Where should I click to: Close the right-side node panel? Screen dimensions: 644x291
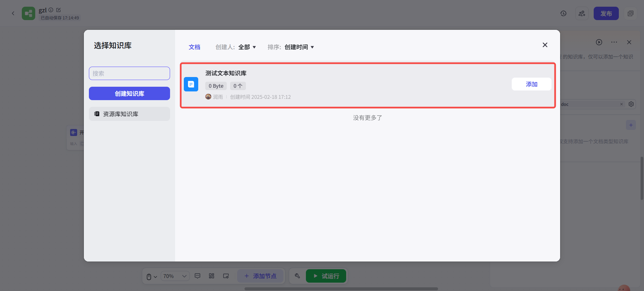tap(629, 42)
